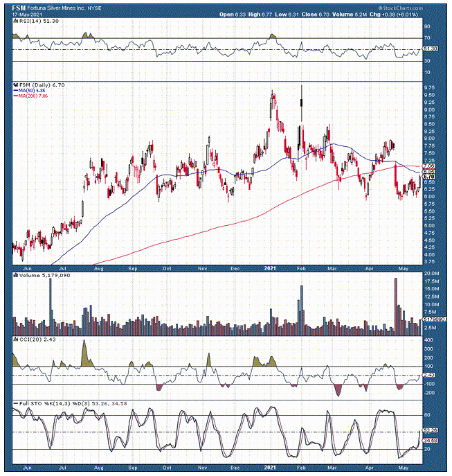This screenshot has height=476, width=452.
Task: Click the RSI indicator icon beside RSI(14)
Action: pos(16,21)
